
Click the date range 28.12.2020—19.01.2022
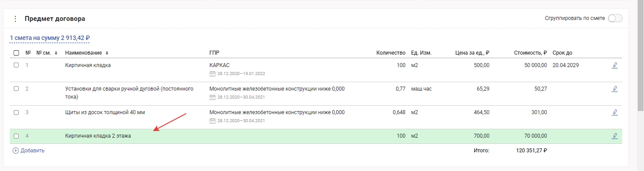pos(241,73)
